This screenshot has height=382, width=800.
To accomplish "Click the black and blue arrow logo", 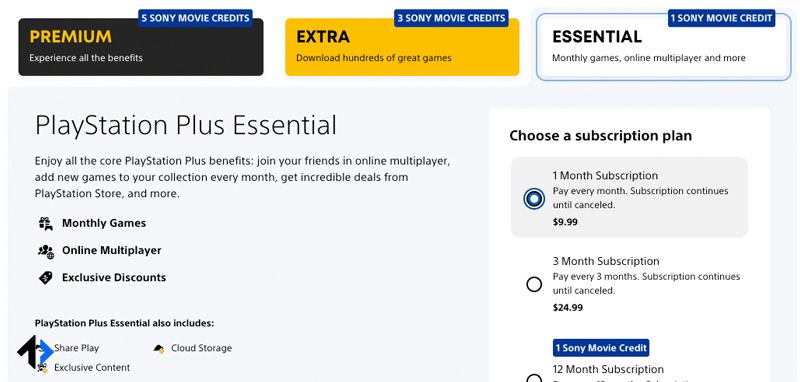I will [35, 351].
